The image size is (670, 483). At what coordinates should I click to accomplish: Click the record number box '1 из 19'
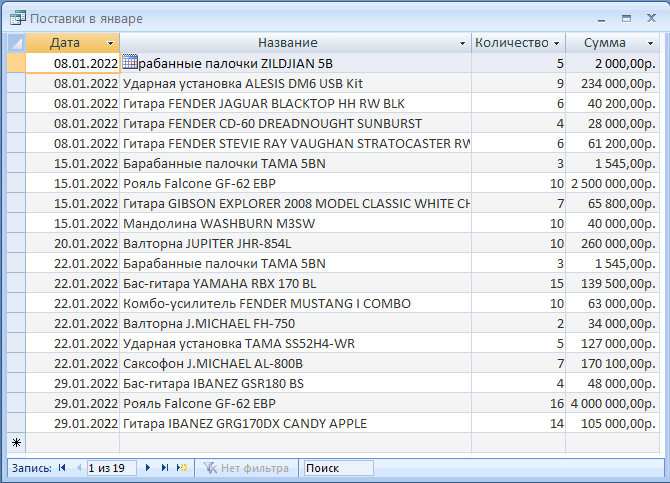(x=112, y=468)
